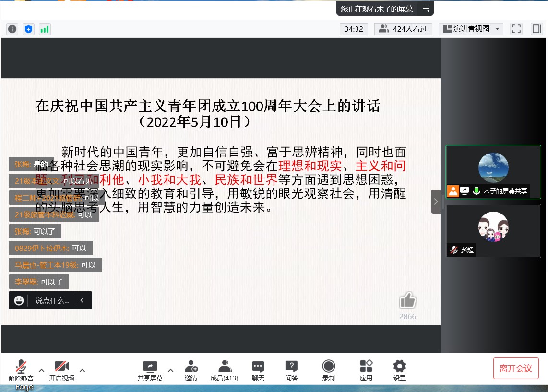Viewport: 548px width, 392px height.
Task: Open the 邀请 invite dialog
Action: pos(191,370)
